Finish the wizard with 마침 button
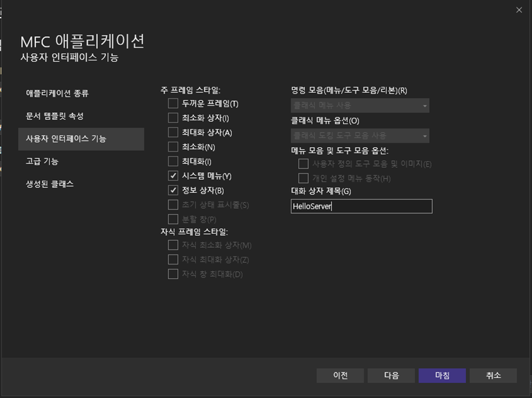532x398 pixels. coord(442,376)
